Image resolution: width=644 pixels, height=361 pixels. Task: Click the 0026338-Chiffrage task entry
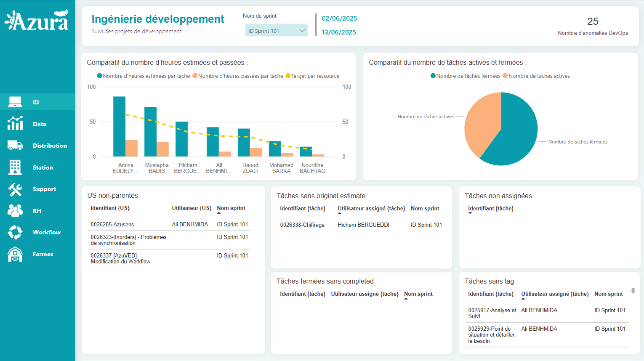pos(302,225)
